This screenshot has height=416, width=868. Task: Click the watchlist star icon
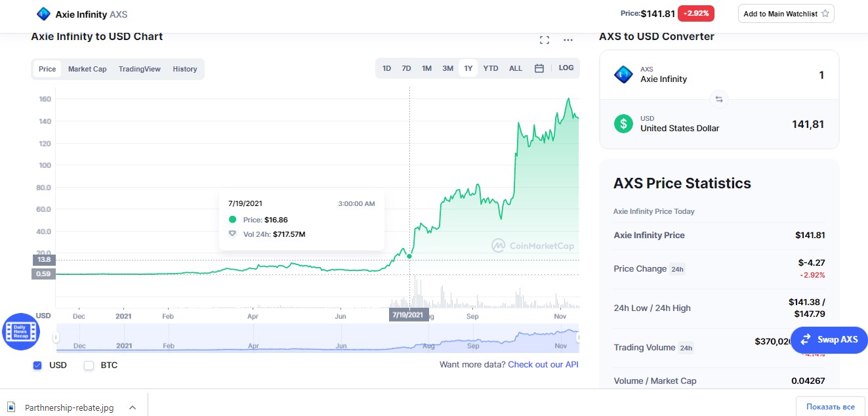point(825,14)
